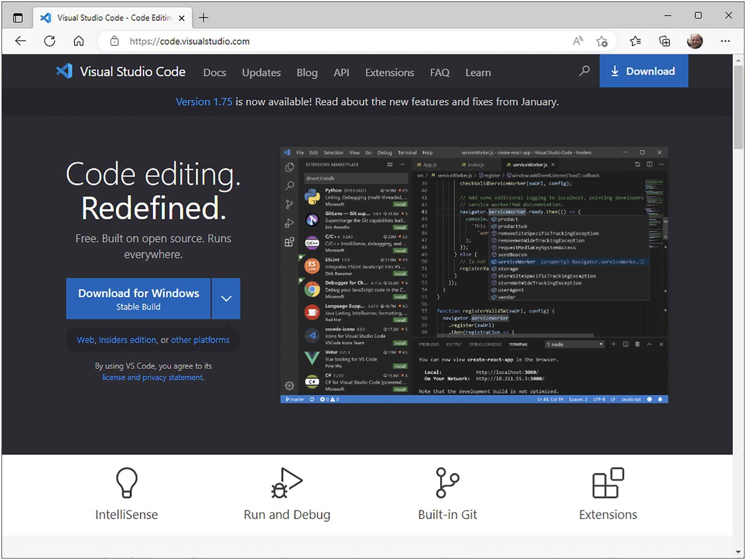The image size is (746, 560).
Task: Open site search with the magnifier icon
Action: point(584,71)
